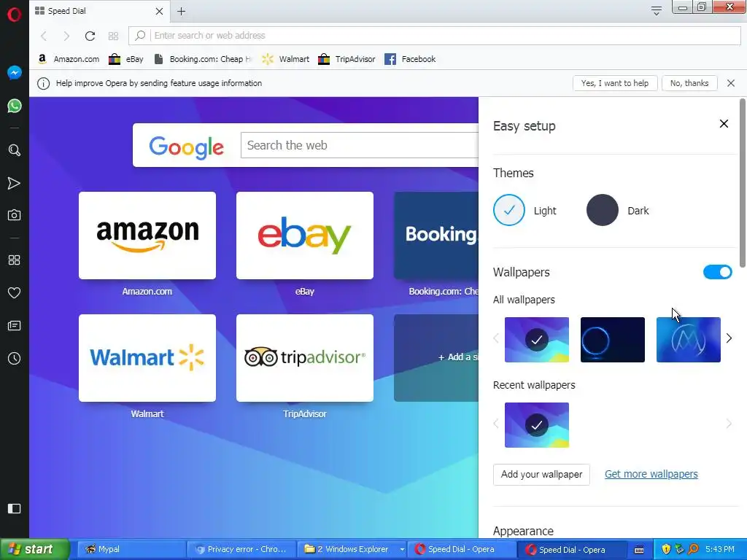
Task: Click the Add your wallpaper button
Action: coord(542,474)
